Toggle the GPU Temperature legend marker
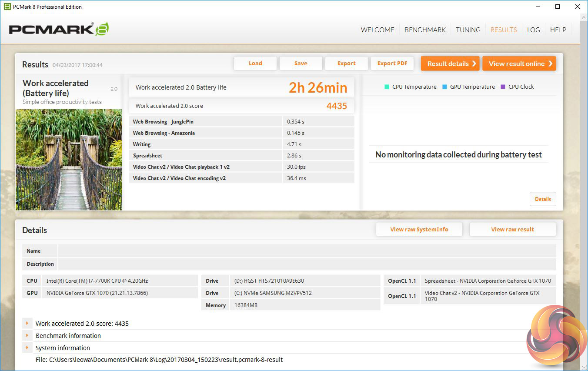The image size is (588, 371). coord(444,87)
